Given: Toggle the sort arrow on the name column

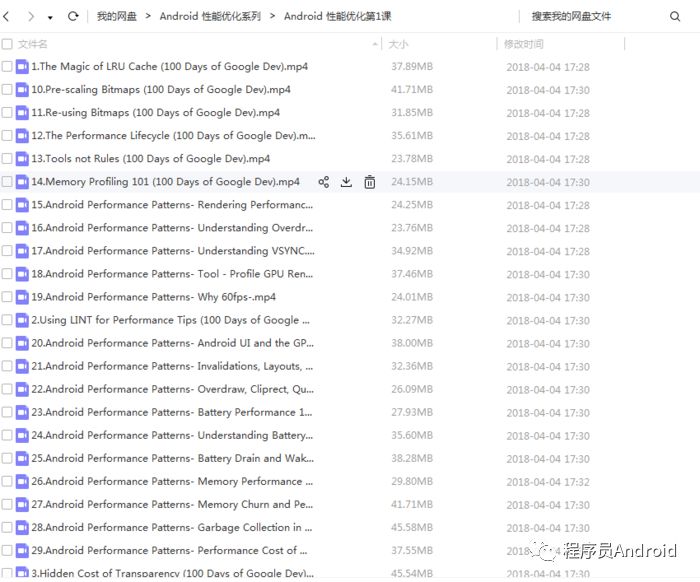Looking at the screenshot, I should point(375,44).
